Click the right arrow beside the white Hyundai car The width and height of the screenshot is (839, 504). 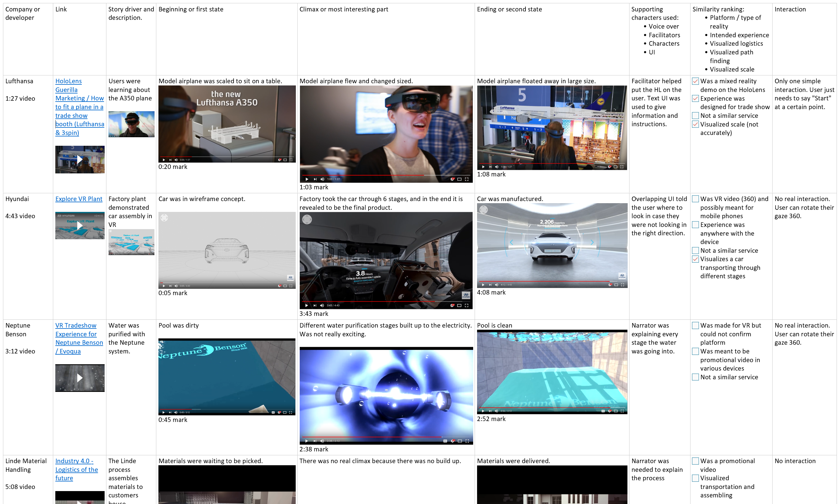[592, 242]
